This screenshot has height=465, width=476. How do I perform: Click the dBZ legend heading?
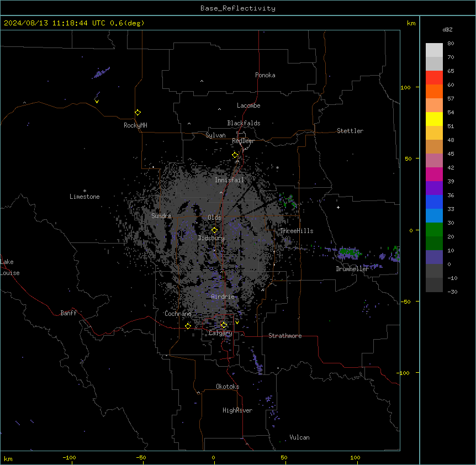tap(447, 29)
